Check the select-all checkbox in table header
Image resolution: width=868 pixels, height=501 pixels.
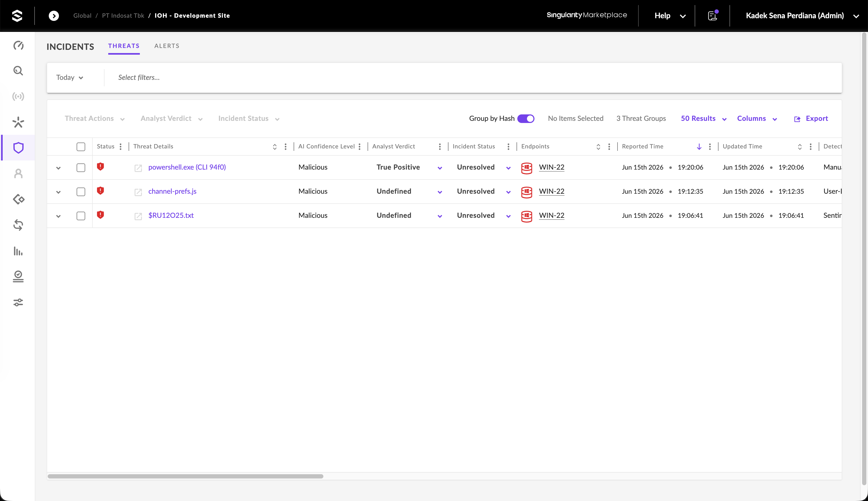click(81, 147)
